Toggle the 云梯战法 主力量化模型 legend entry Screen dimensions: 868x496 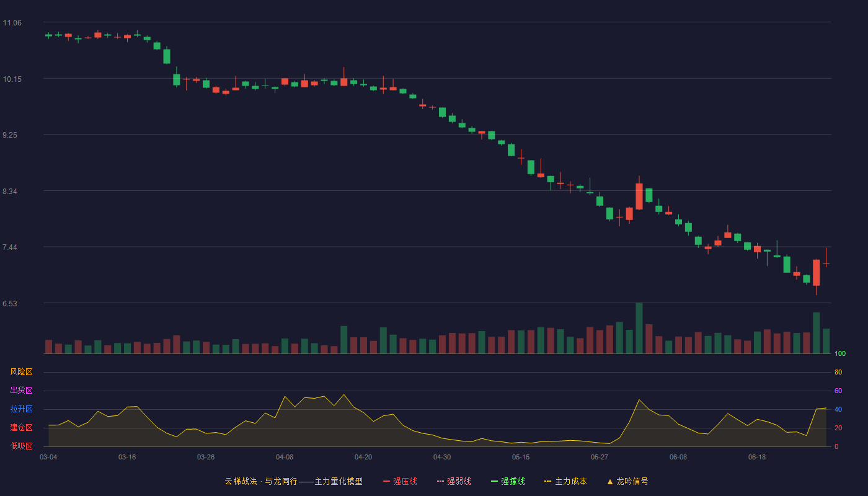click(294, 481)
